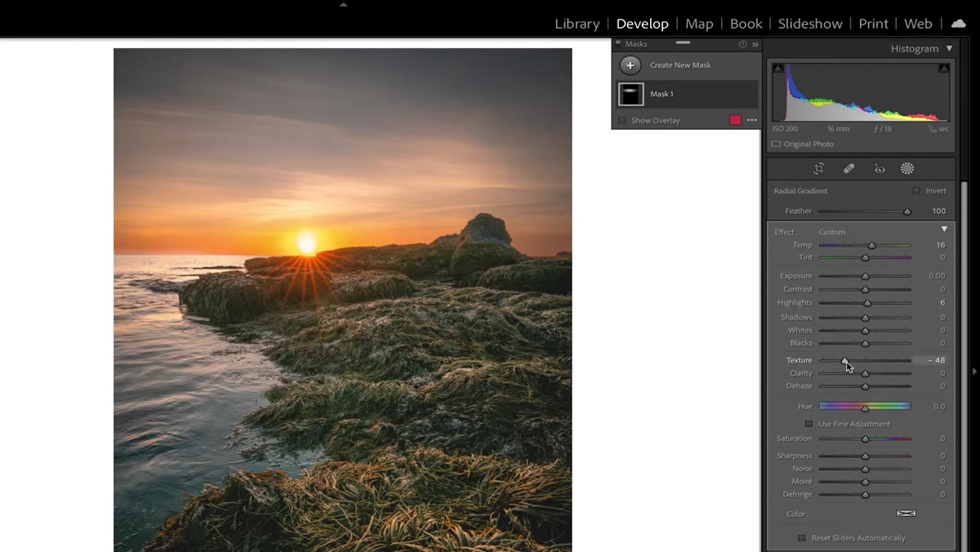Click the Dehaze slider handle
Screen dimensions: 980x552
(x=865, y=386)
